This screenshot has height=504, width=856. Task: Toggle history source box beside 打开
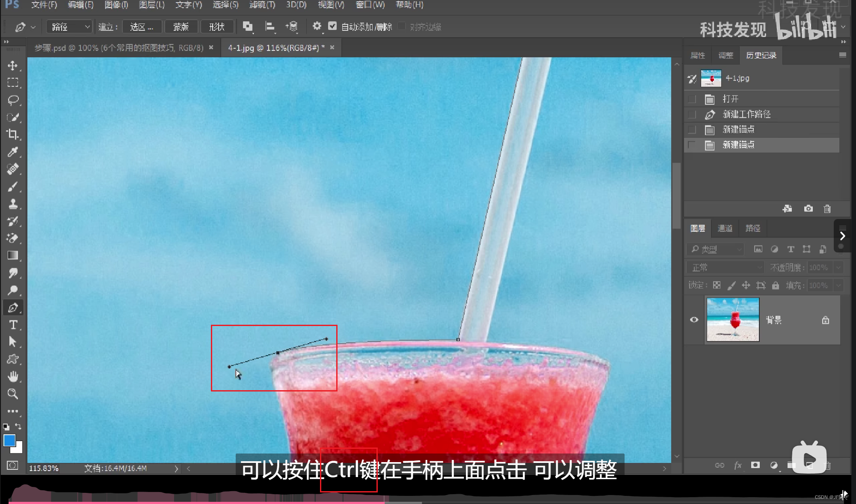point(692,99)
